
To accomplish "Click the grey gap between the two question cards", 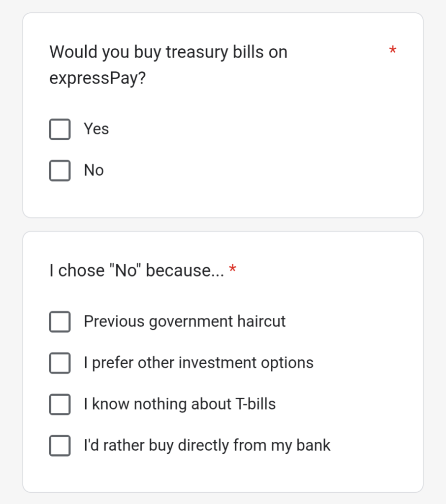I will coord(223,224).
